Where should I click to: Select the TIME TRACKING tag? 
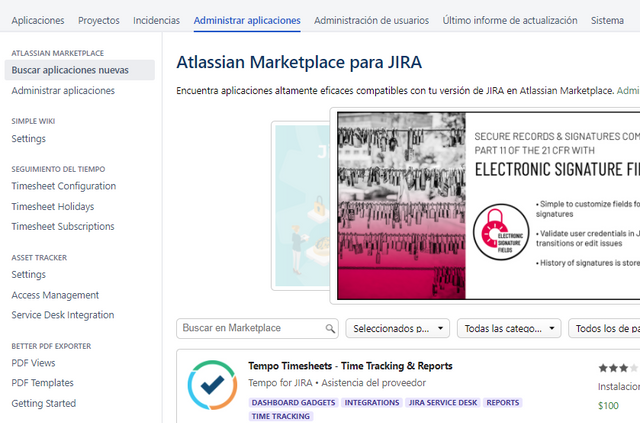point(281,416)
